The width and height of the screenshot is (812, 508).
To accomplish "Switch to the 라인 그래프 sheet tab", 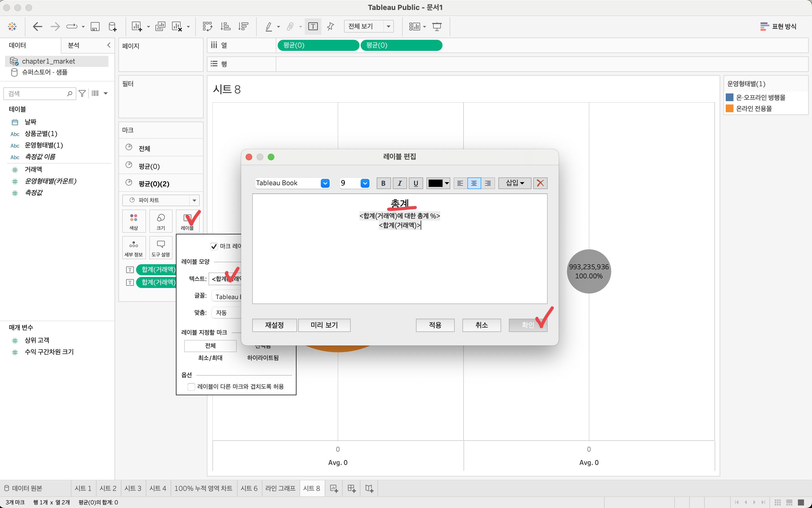I will [x=280, y=488].
